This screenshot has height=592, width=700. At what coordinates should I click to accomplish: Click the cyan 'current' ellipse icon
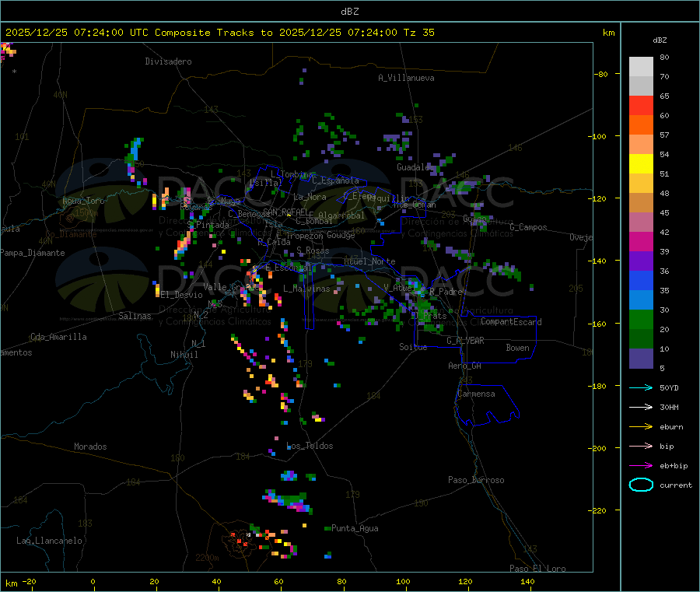[640, 485]
